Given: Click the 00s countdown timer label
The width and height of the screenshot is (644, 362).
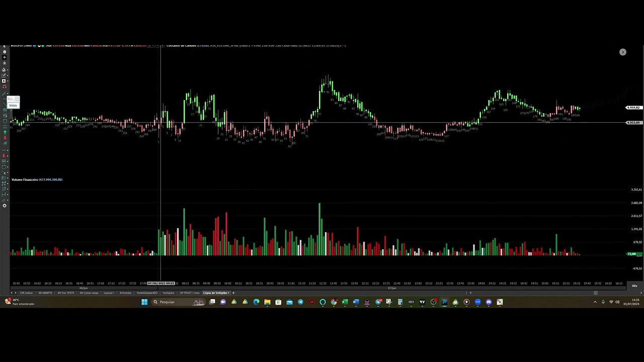Looking at the screenshot, I should click(635, 286).
